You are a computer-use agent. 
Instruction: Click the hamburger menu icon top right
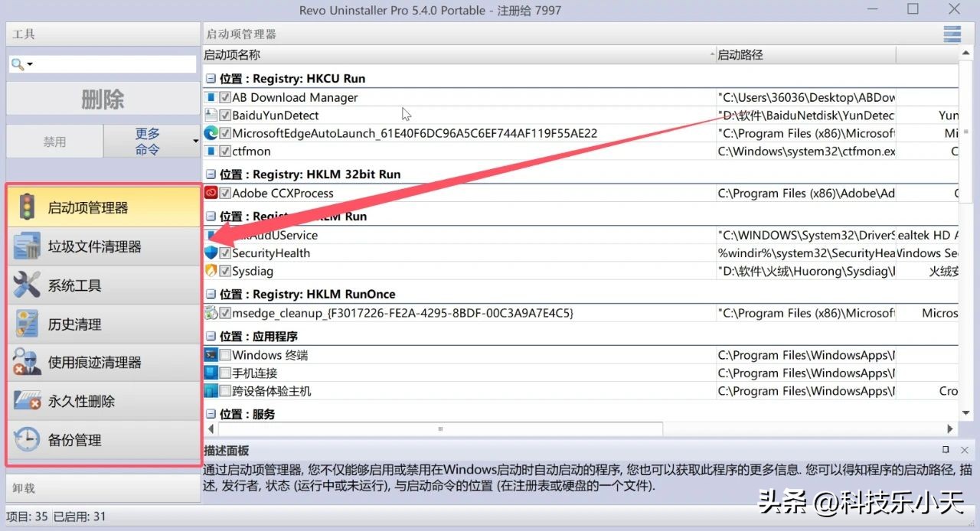click(x=952, y=34)
